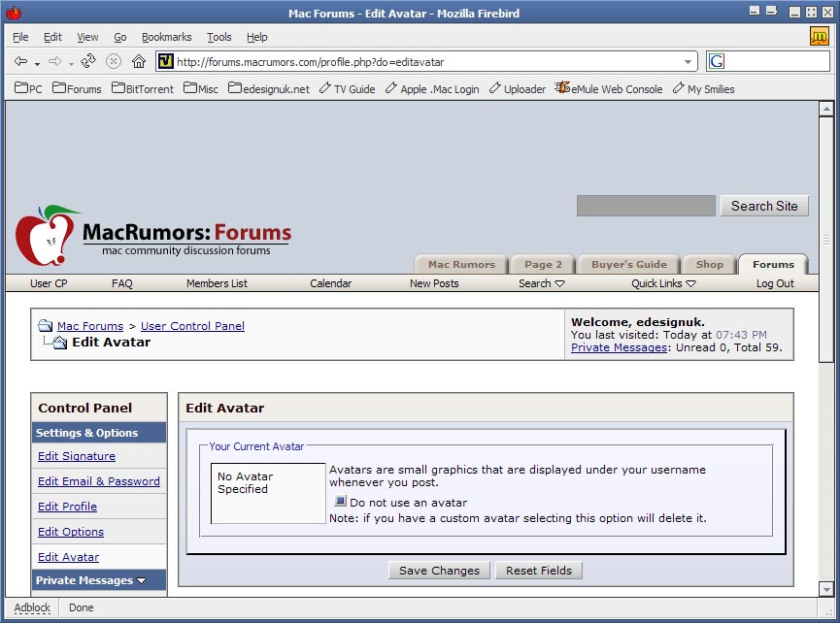Go to Mac Forums breadcrumb link
Image resolution: width=840 pixels, height=623 pixels.
point(90,326)
